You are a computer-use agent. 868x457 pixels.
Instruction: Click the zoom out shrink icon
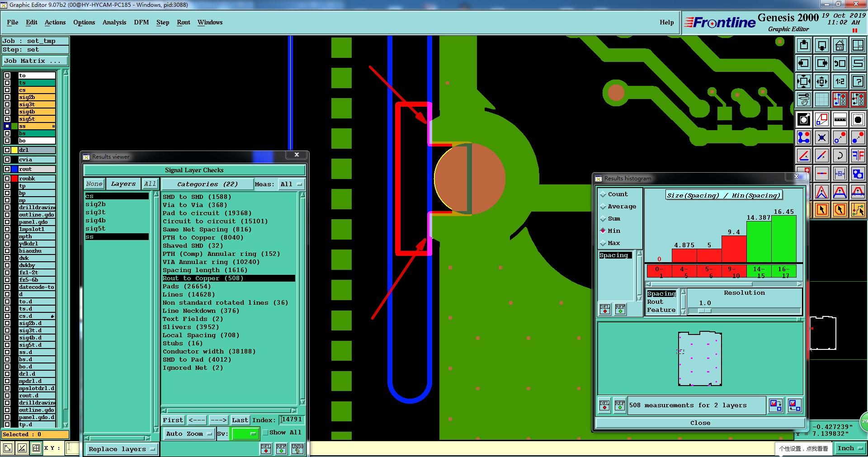822,81
